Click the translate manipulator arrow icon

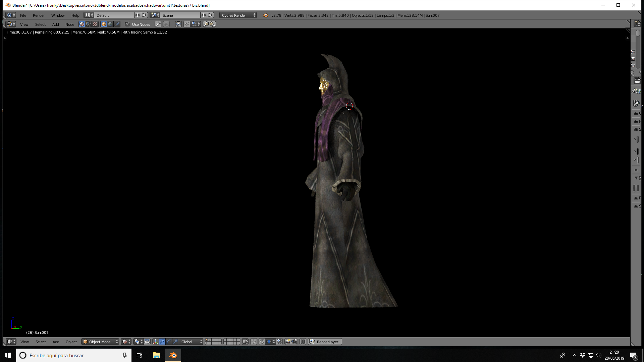click(x=162, y=342)
